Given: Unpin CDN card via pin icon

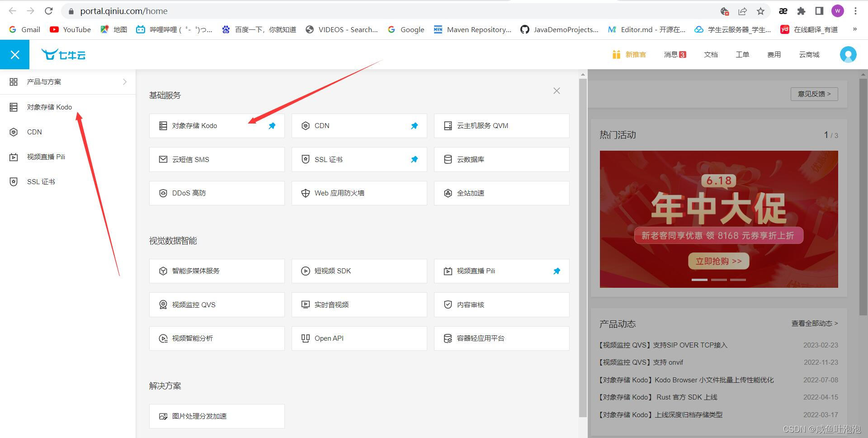Looking at the screenshot, I should coord(414,126).
